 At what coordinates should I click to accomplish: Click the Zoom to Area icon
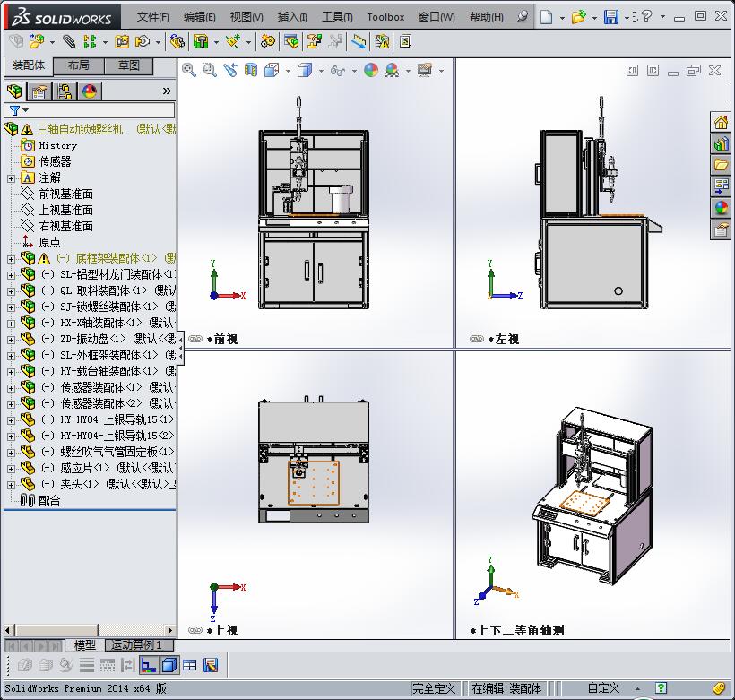[x=209, y=70]
